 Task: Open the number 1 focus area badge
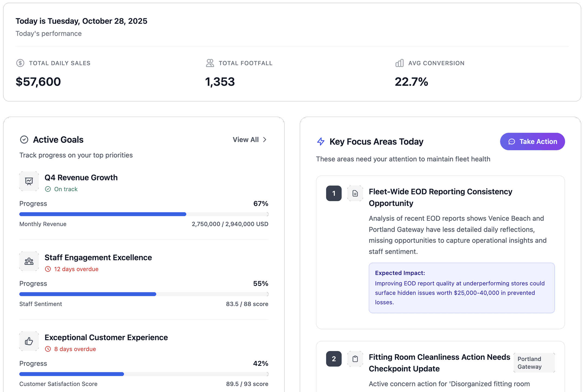pyautogui.click(x=334, y=193)
